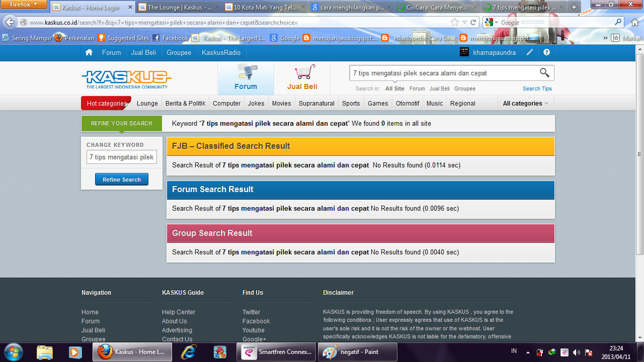Click the Firefox address bar
The height and width of the screenshot is (362, 644).
pos(239,23)
